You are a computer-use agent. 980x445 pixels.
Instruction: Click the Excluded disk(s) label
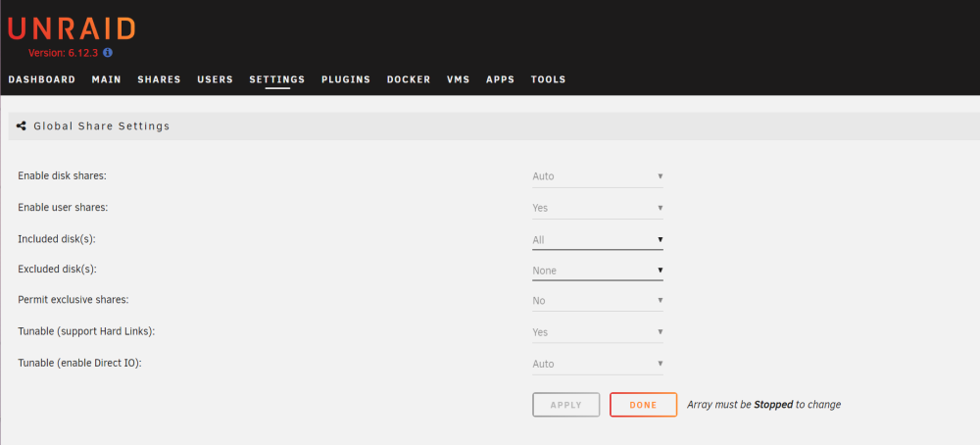[58, 270]
